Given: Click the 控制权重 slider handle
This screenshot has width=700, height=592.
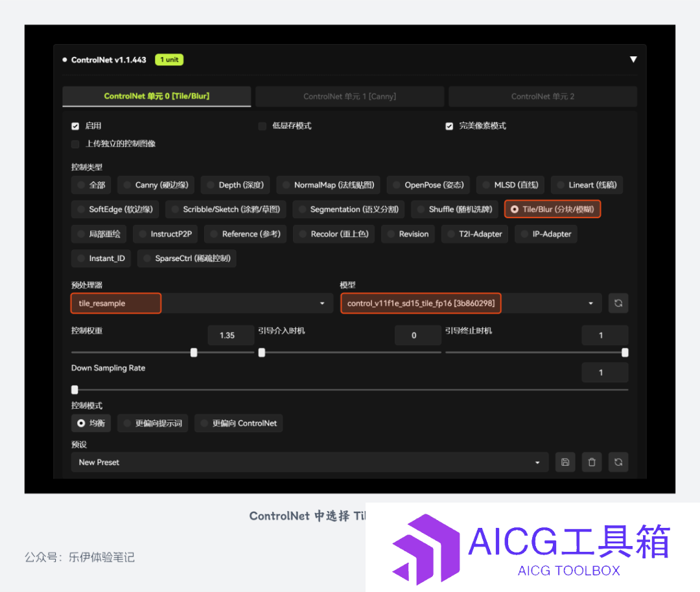Looking at the screenshot, I should (194, 352).
